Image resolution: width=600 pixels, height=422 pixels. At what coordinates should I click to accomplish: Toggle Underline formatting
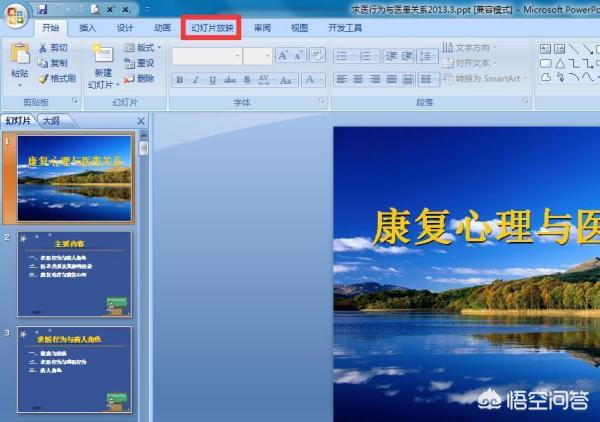[213, 79]
